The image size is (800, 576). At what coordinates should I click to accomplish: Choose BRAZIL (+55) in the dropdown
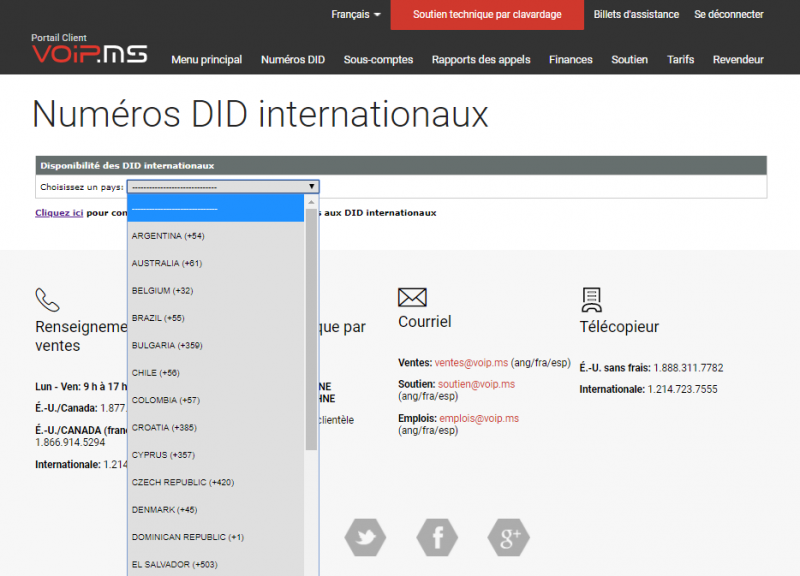[x=216, y=318]
